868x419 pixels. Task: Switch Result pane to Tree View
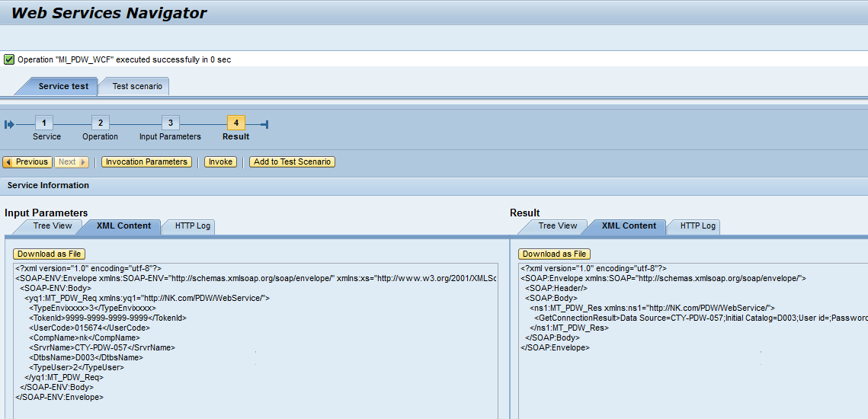click(557, 226)
